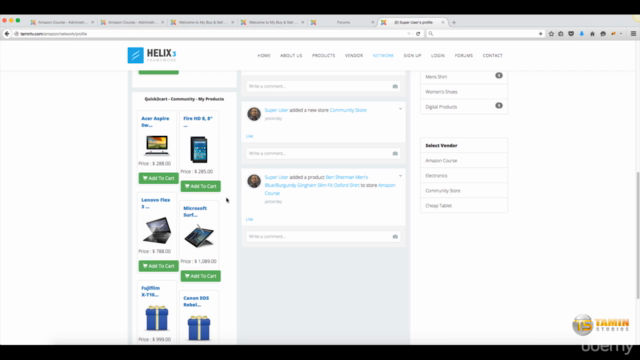Image resolution: width=640 pixels, height=360 pixels.
Task: Save to Pocket using the toolbar icon
Action: [x=571, y=34]
